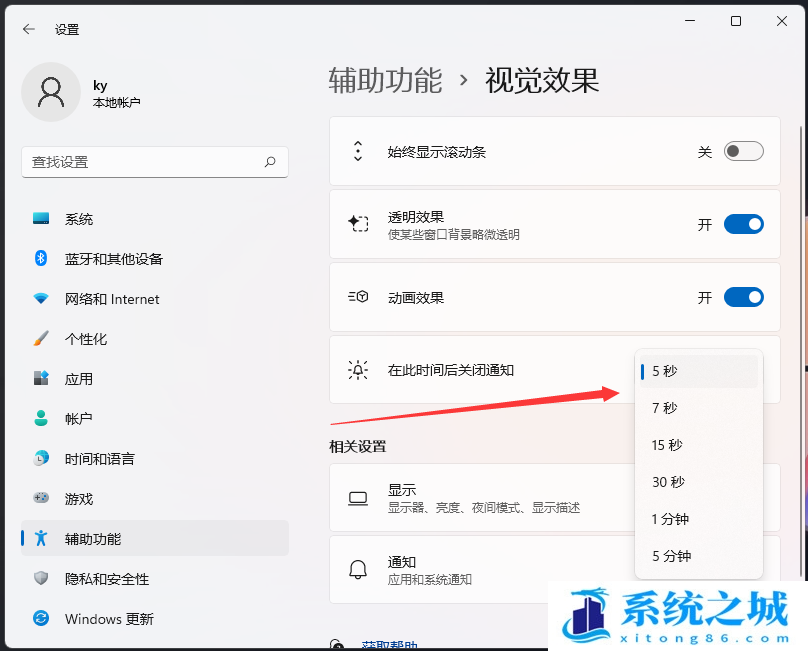
Task: Click the 帐户 person icon
Action: pos(41,418)
